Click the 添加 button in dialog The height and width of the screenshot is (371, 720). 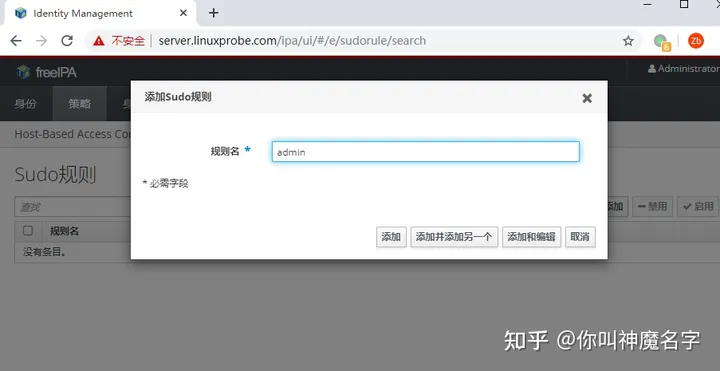pos(391,237)
